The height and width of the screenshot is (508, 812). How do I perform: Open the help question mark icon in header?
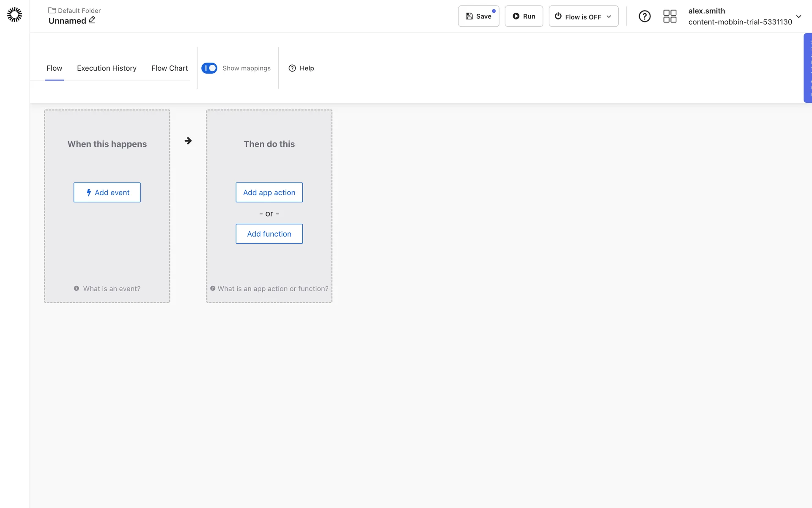(645, 16)
